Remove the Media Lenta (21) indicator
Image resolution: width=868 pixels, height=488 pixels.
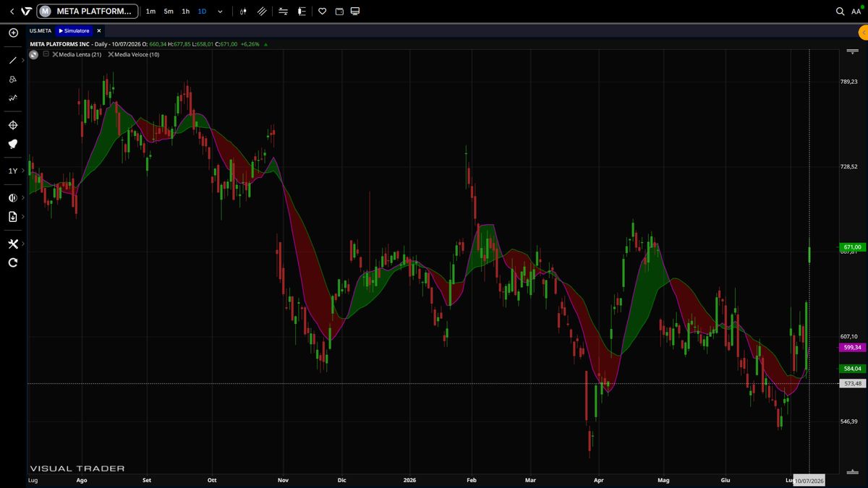[x=54, y=54]
